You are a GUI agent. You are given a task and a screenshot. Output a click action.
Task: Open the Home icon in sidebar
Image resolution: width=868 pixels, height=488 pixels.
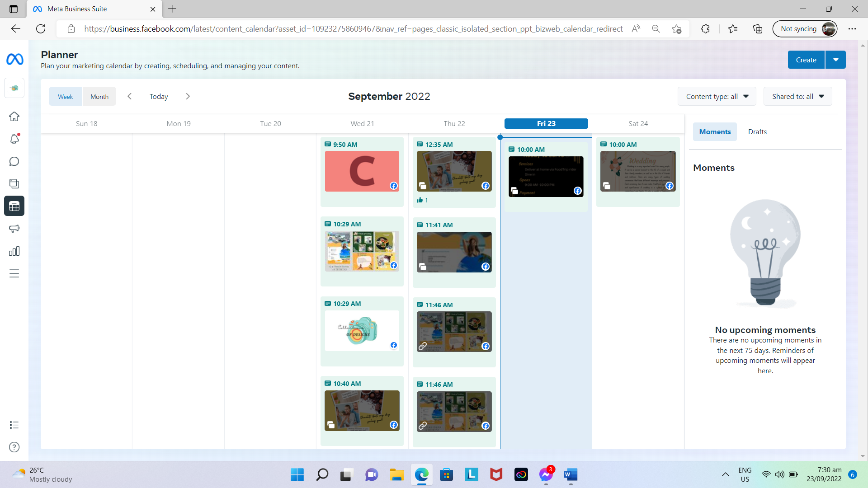pyautogui.click(x=14, y=116)
